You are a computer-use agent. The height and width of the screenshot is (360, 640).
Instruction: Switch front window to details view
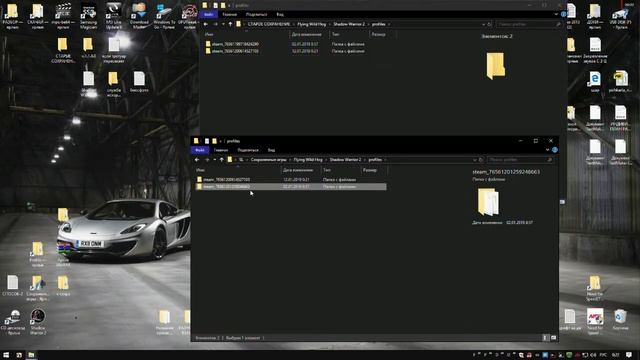point(545,338)
